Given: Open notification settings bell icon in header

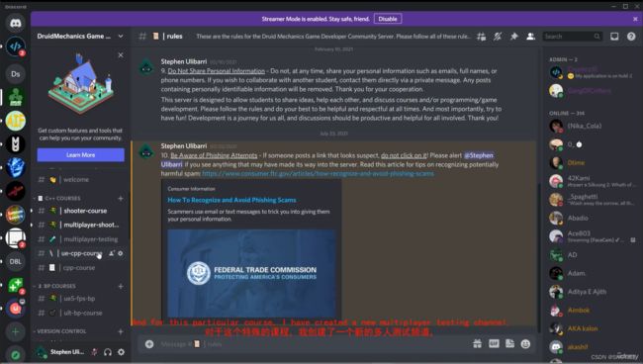Looking at the screenshot, I should 498,37.
